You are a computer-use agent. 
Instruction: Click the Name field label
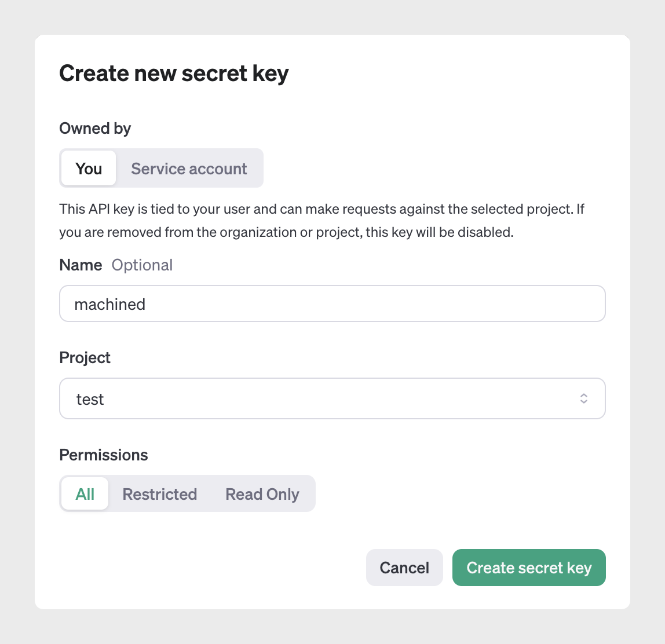coord(81,265)
